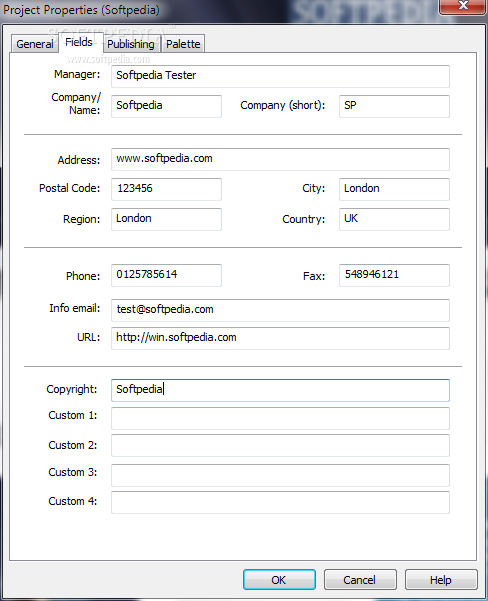
Task: Click the Custom 1 empty field
Action: point(280,418)
